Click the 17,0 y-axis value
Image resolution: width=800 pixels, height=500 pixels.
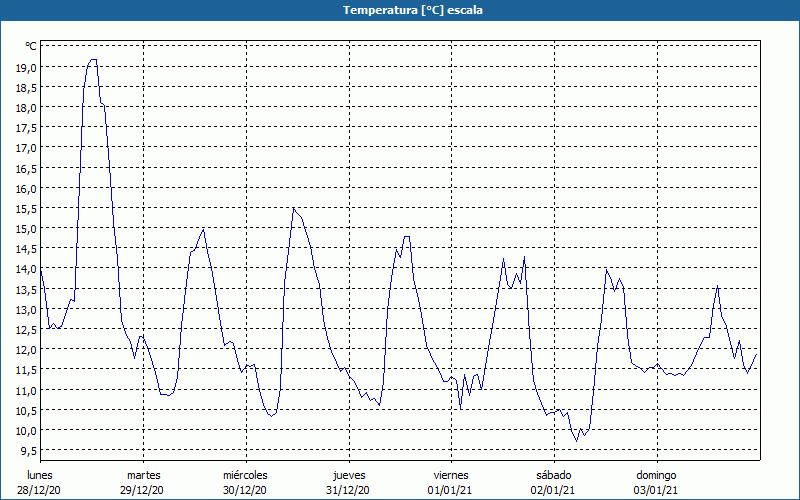click(x=27, y=148)
